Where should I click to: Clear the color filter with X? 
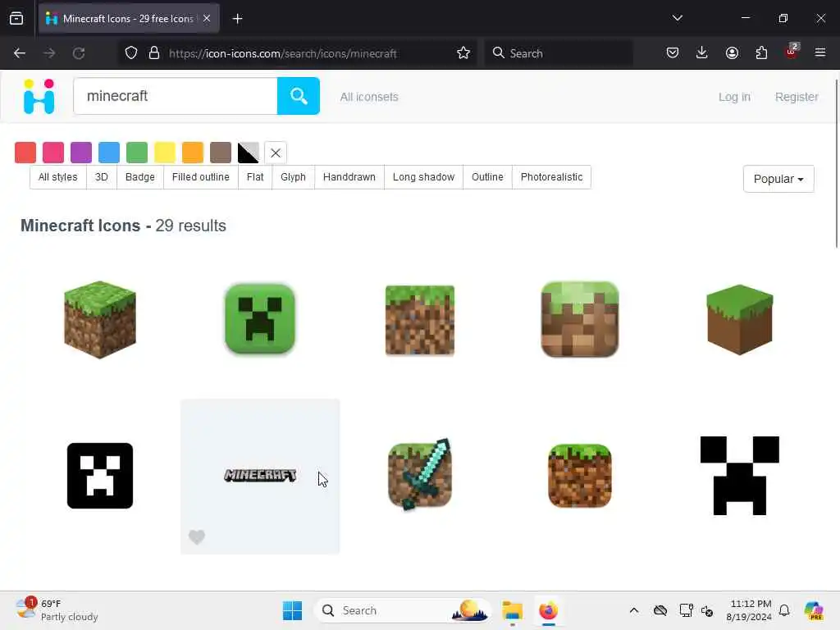[x=276, y=153]
